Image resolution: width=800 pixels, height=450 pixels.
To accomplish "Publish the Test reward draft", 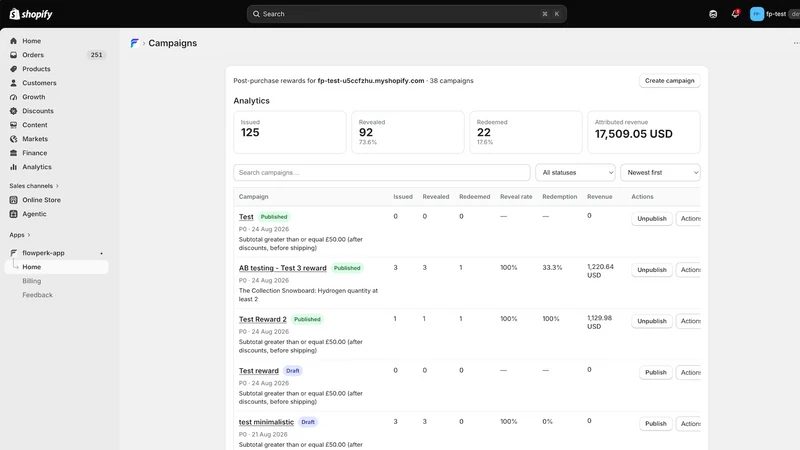I will pos(656,372).
